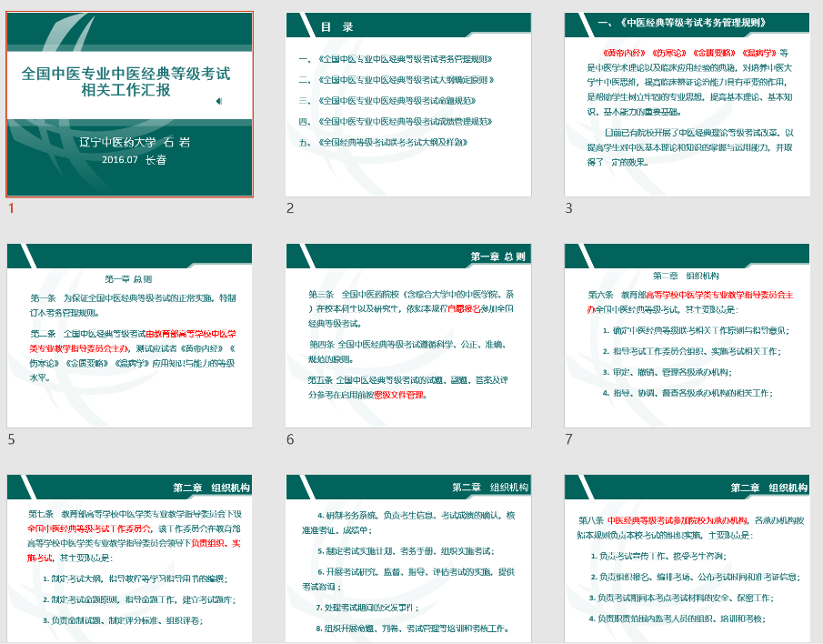823x644 pixels.
Task: Click the audio speaker icon on the title slide
Action: coord(219,101)
